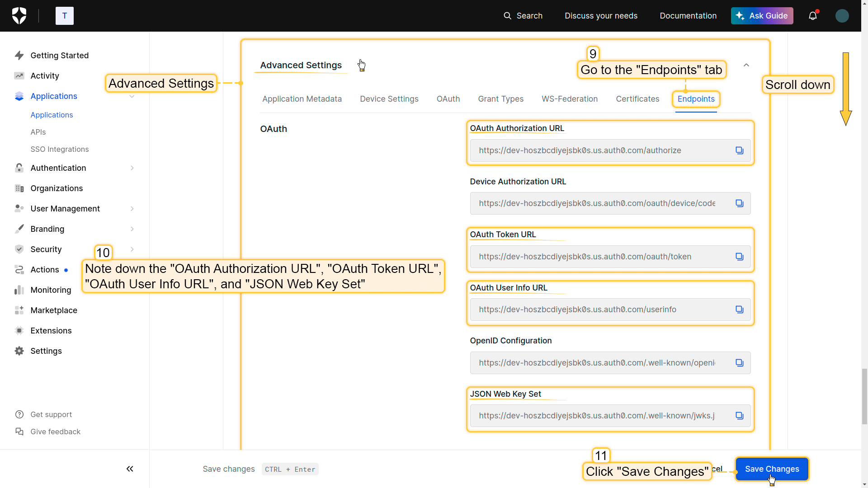The image size is (868, 488).
Task: Collapse sidebar with double chevron icon
Action: point(130,469)
